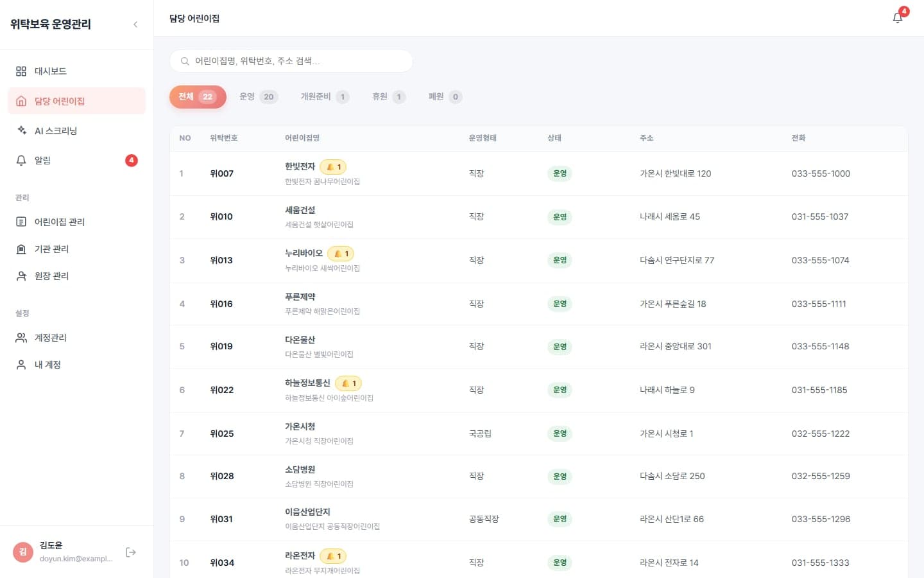Click the 운영 status badge for 소담병원
924x578 pixels.
pos(560,477)
